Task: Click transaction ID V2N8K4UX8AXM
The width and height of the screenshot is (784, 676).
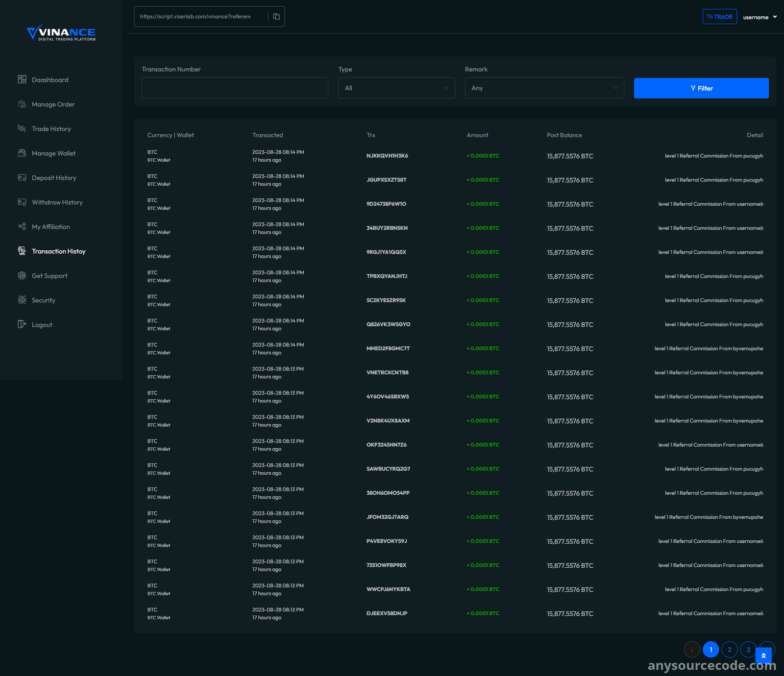Action: point(388,420)
